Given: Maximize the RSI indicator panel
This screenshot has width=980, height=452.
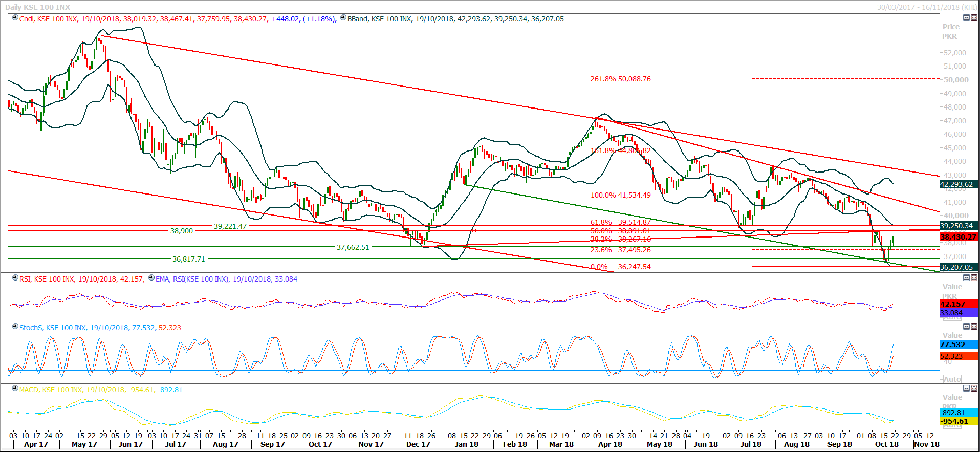Looking at the screenshot, I should (x=966, y=278).
